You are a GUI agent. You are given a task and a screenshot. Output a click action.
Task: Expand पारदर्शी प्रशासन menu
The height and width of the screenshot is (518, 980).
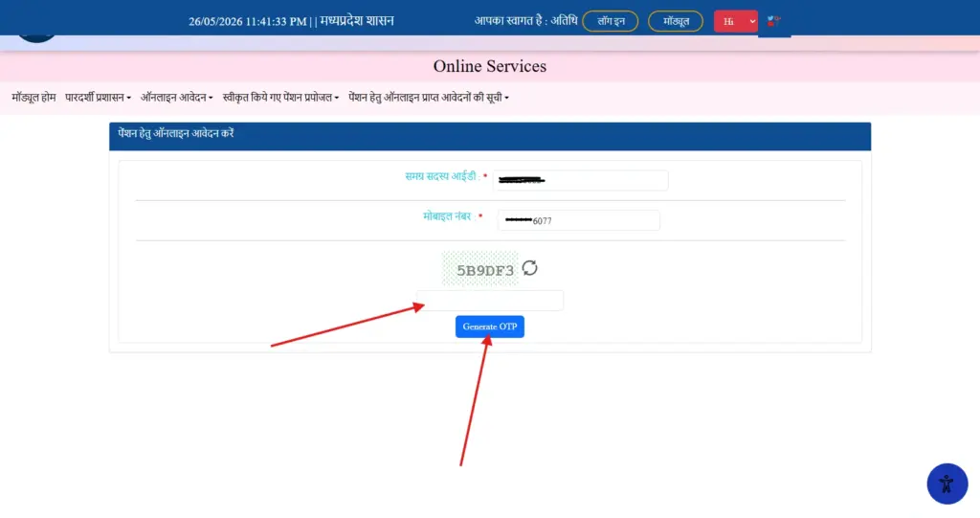[99, 98]
